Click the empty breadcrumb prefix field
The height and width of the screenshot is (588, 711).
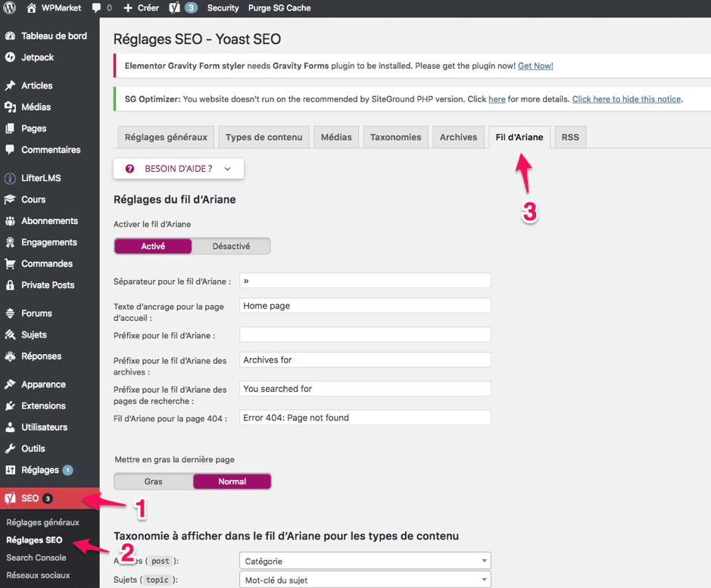pyautogui.click(x=365, y=334)
